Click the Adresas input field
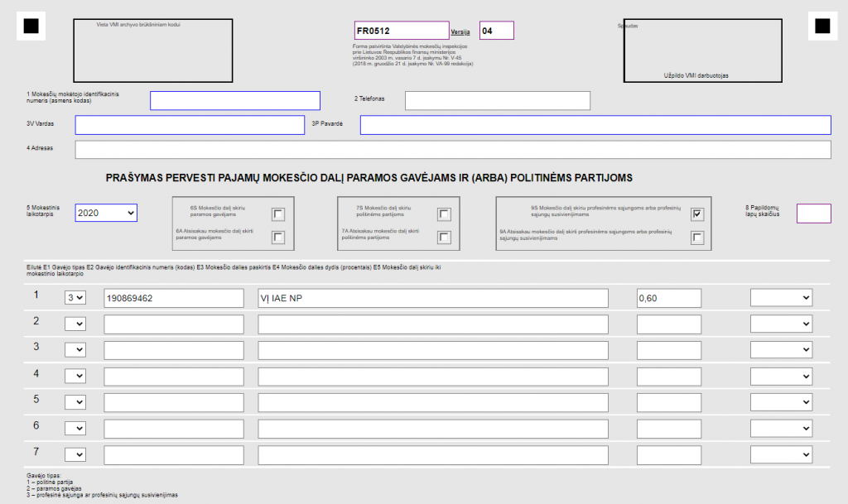848x504 pixels. 453,150
